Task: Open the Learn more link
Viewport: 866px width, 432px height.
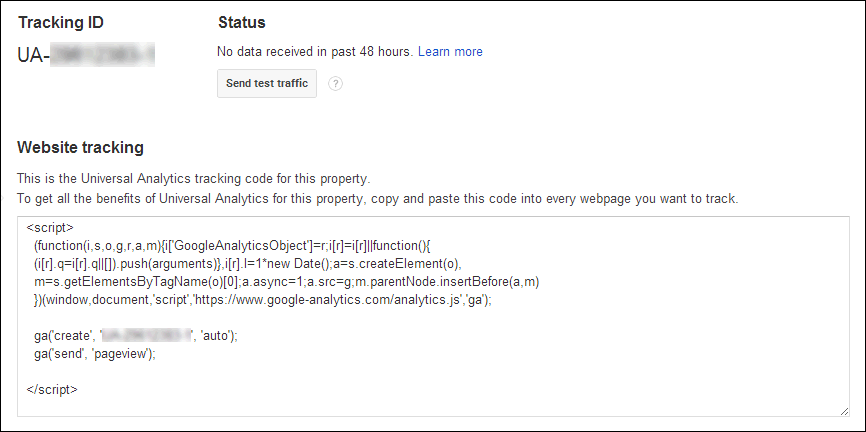Action: click(x=450, y=51)
